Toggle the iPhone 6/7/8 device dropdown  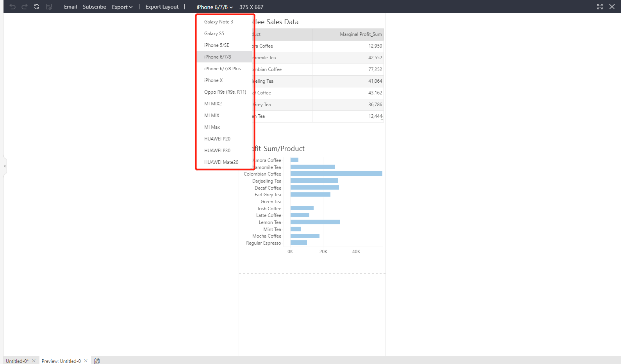pos(214,7)
